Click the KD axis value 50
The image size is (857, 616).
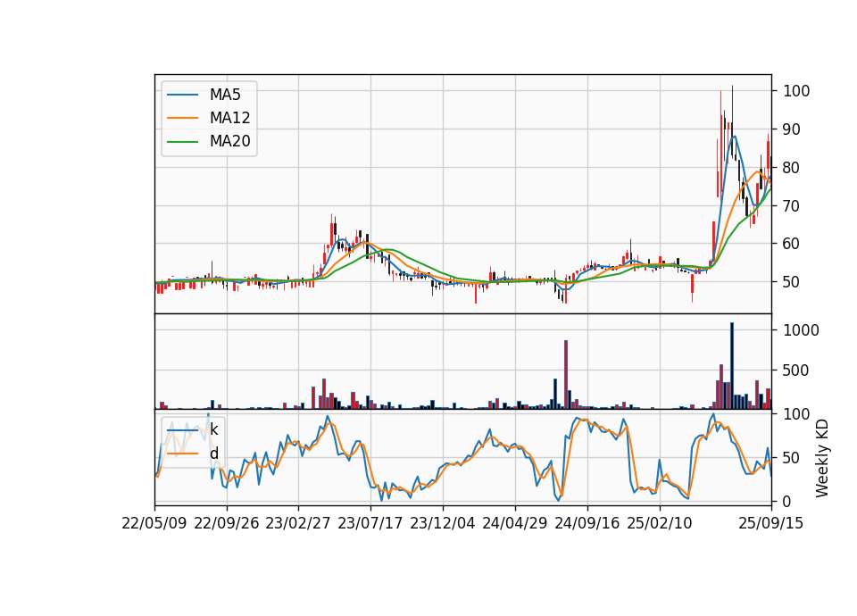click(x=792, y=458)
